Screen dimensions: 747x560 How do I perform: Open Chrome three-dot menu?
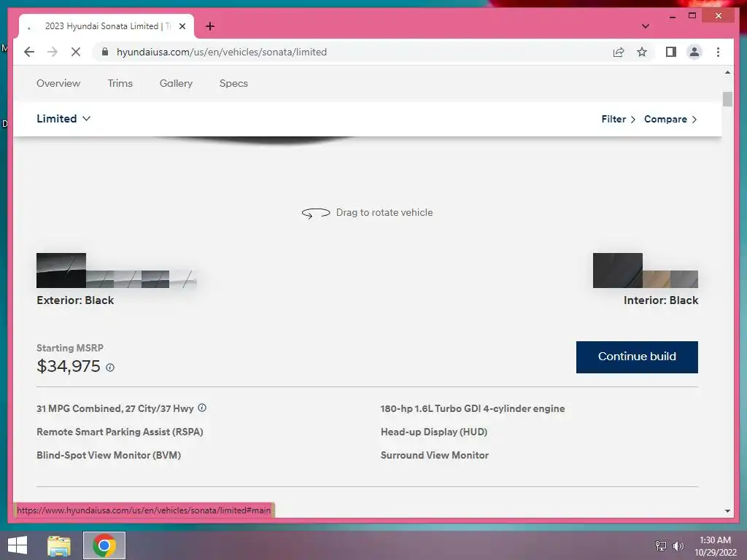(718, 52)
